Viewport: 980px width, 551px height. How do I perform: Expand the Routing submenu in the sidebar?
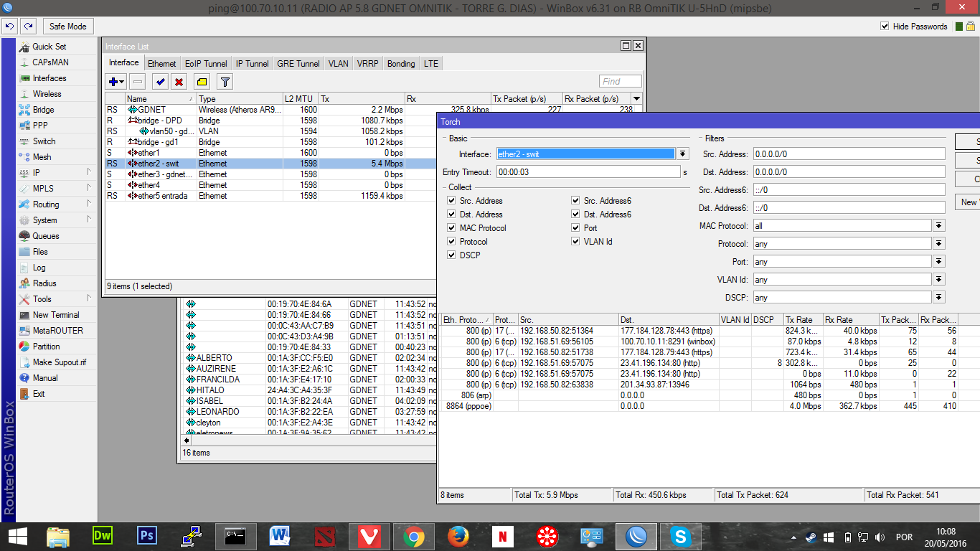click(x=89, y=204)
